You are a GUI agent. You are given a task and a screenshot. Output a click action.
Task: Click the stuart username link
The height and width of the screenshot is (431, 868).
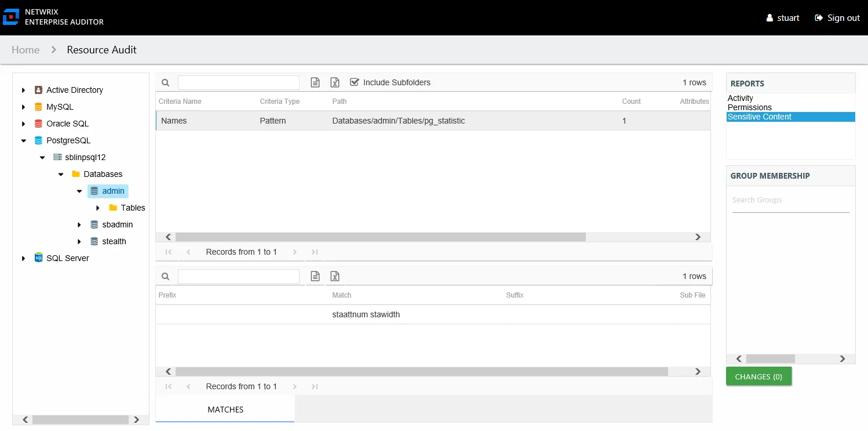pos(789,18)
